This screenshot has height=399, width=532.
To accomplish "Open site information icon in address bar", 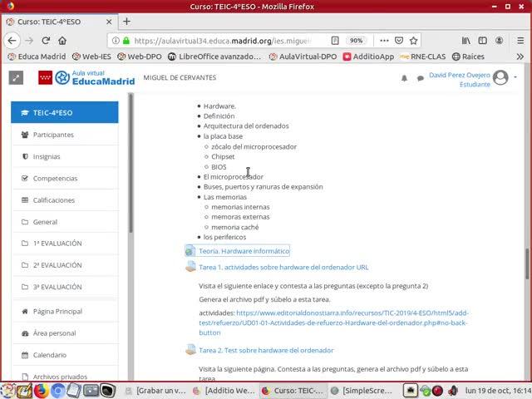I will click(x=116, y=41).
